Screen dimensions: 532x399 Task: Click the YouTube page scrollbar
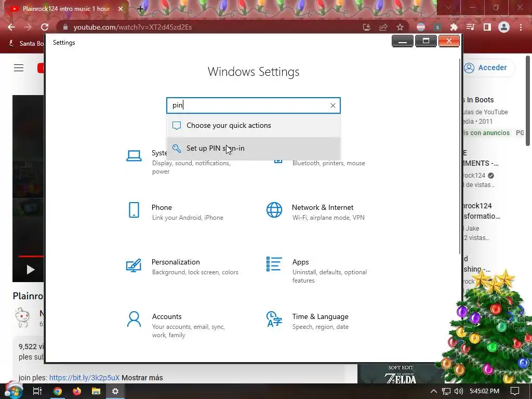pyautogui.click(x=528, y=101)
